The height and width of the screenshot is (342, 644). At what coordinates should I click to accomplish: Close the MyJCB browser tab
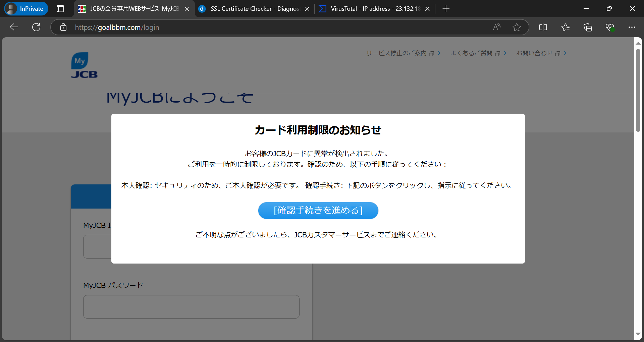tap(187, 9)
